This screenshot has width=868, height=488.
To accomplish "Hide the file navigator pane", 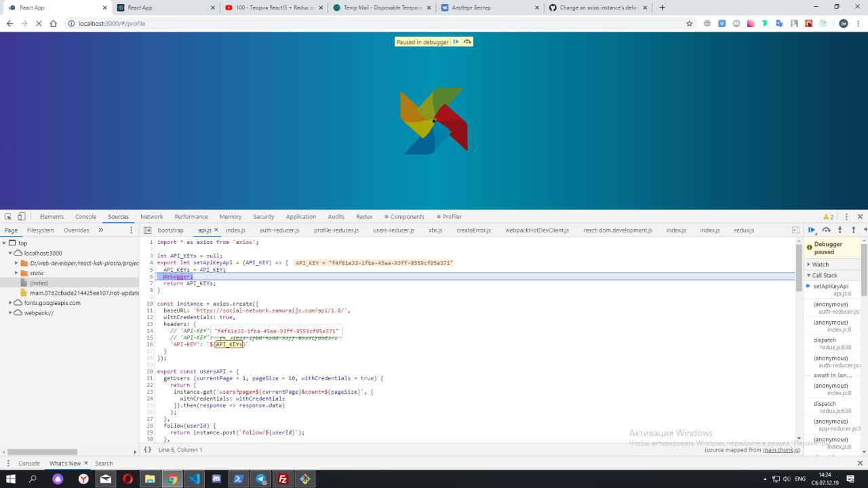I will [147, 230].
